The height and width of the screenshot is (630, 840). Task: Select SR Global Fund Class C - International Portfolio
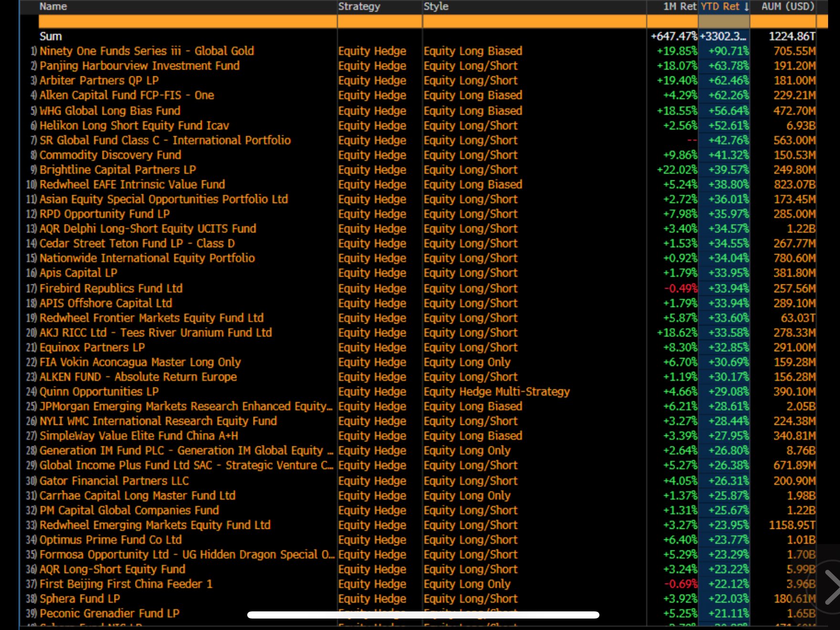click(x=165, y=140)
